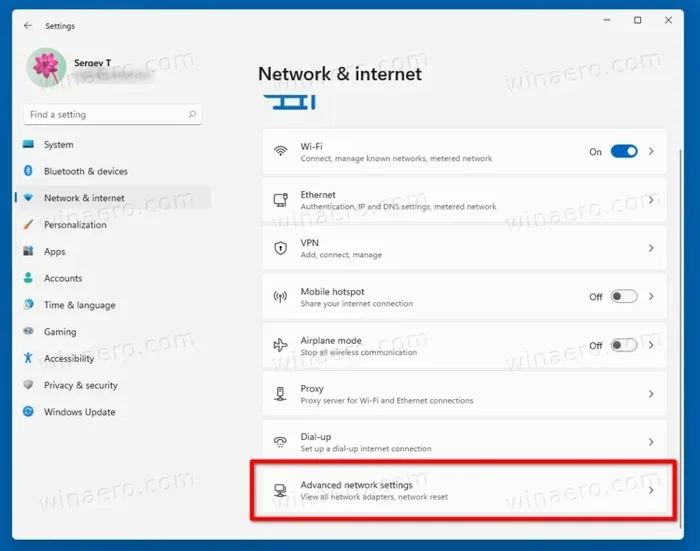This screenshot has width=700, height=551.
Task: Click the Accounts person icon
Action: coord(28,278)
